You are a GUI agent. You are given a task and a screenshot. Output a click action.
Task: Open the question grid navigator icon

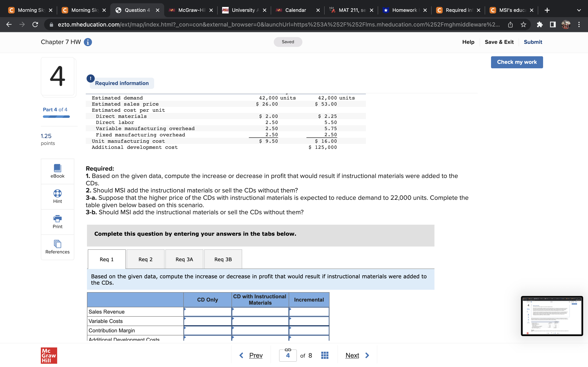pos(325,355)
